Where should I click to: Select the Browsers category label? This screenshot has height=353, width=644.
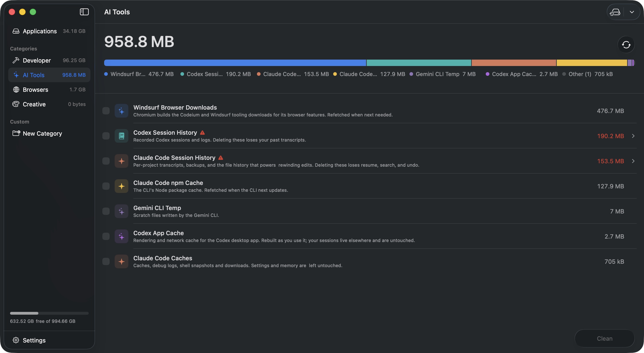35,90
